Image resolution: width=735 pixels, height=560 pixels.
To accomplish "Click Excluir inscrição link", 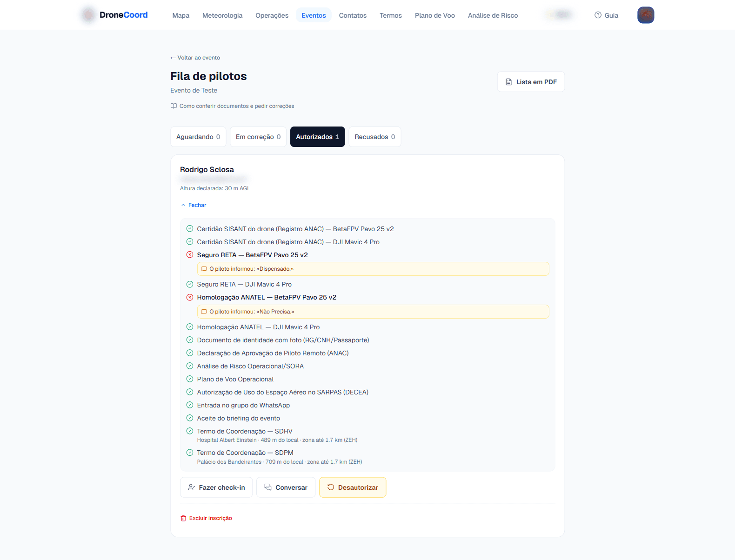I will point(206,518).
